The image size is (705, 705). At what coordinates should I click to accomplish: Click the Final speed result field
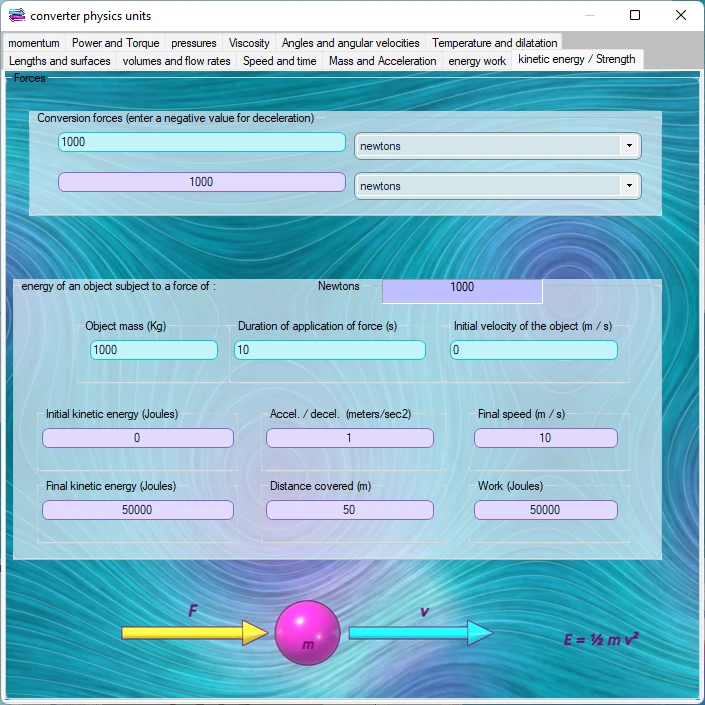[x=546, y=438]
